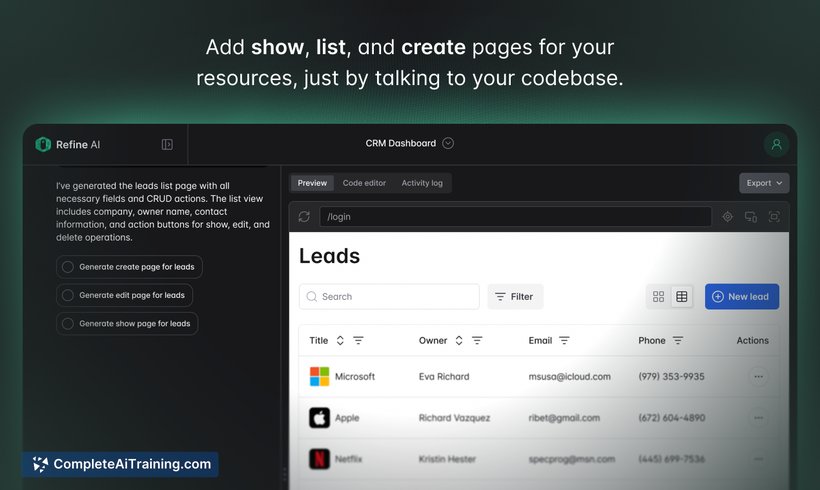Open the Export dropdown
Screen dimensions: 820x490
(764, 183)
